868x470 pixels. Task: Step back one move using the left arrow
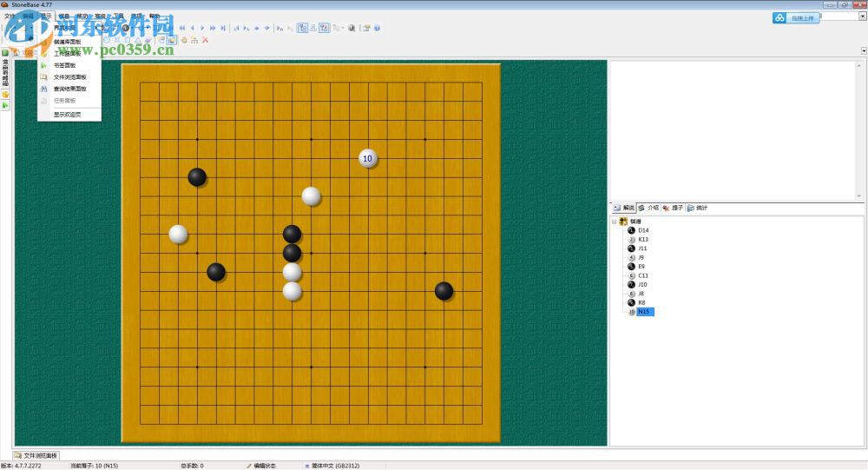[x=192, y=28]
